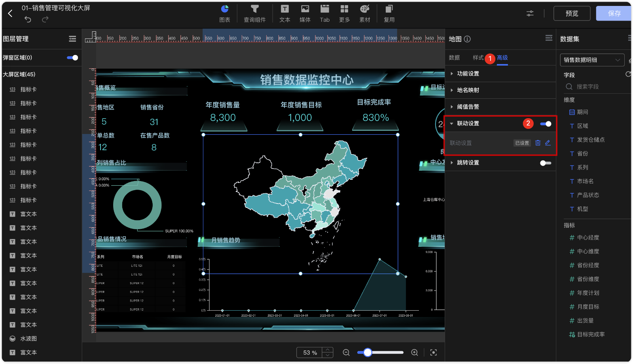Open the 销售数据明细 dataset dropdown

coord(592,60)
